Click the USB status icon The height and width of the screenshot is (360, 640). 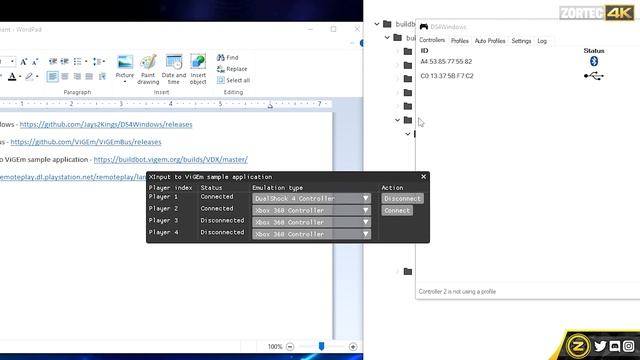tap(594, 76)
